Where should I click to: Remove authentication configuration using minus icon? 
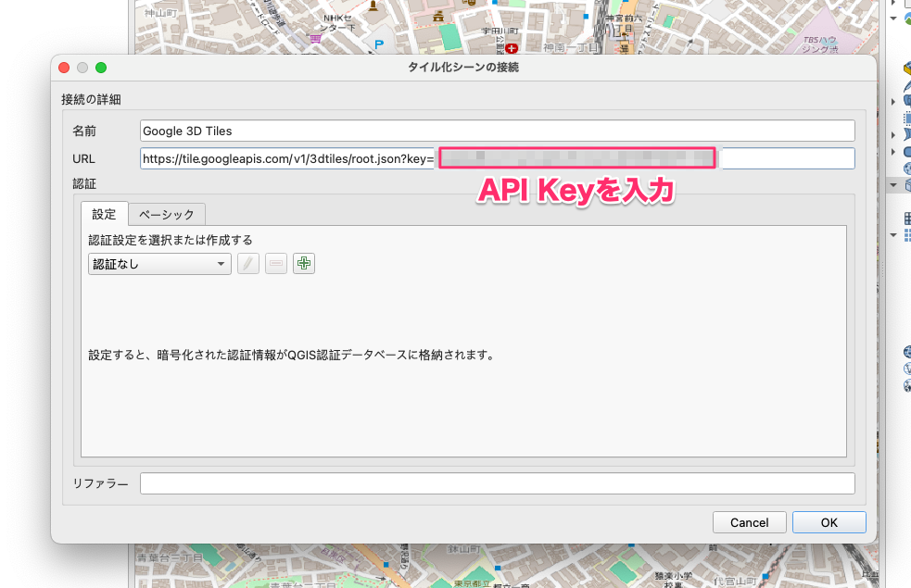pyautogui.click(x=275, y=264)
